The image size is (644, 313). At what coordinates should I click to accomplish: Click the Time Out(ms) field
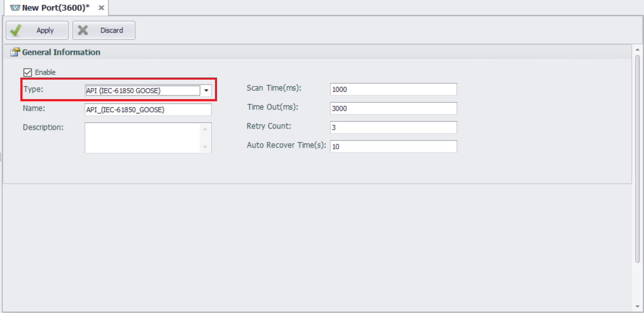(x=393, y=108)
